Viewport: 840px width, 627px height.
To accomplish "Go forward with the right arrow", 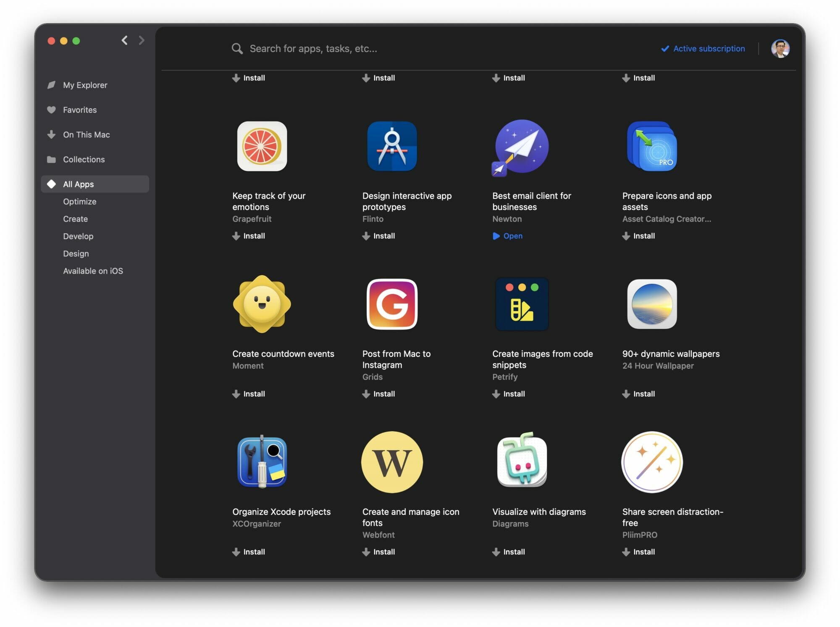I will [142, 40].
